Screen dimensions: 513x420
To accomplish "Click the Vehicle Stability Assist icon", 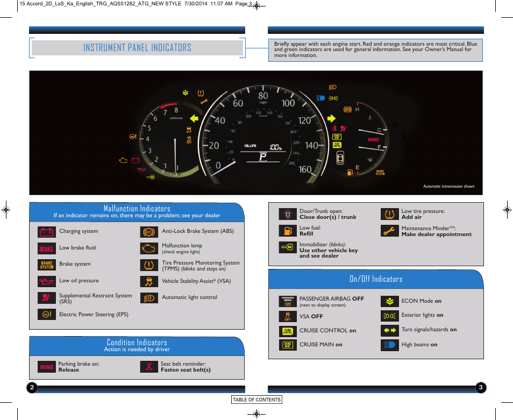I will click(149, 281).
